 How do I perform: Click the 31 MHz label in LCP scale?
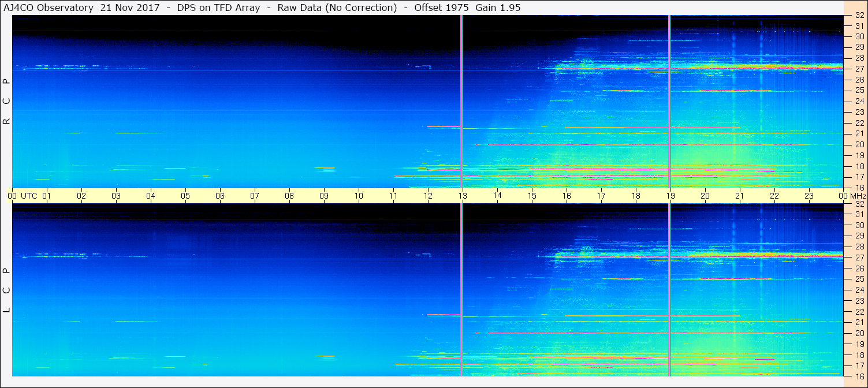pos(859,214)
